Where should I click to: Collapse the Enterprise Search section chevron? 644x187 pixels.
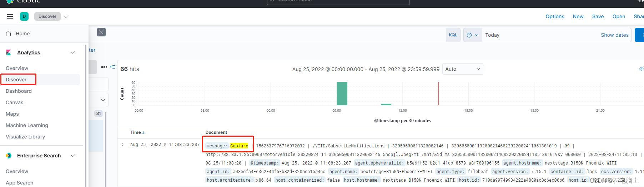[x=73, y=156]
